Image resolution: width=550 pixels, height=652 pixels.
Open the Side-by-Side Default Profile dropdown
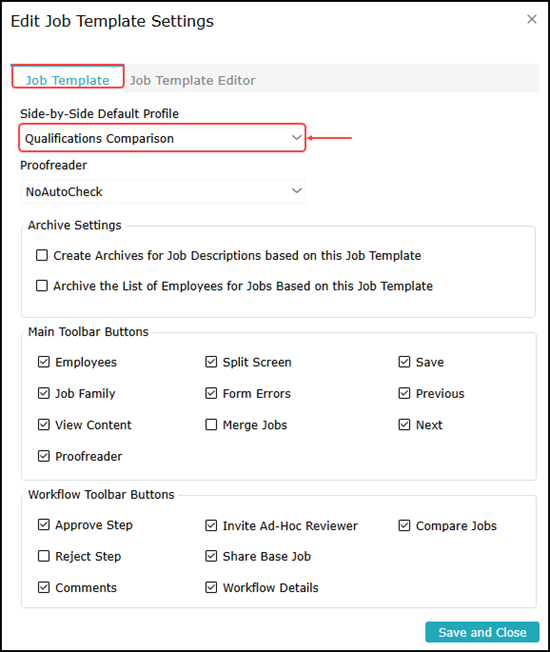(163, 138)
